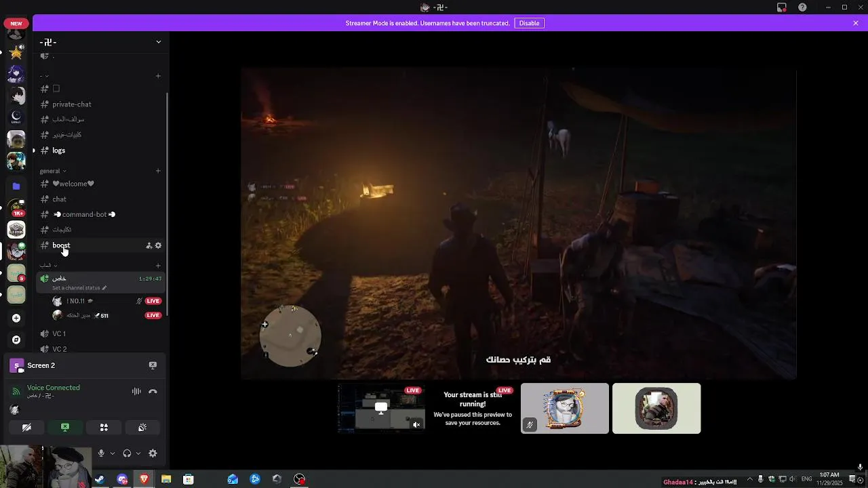This screenshot has width=868, height=488.
Task: Toggle noise suppression waveform icon
Action: (x=136, y=391)
